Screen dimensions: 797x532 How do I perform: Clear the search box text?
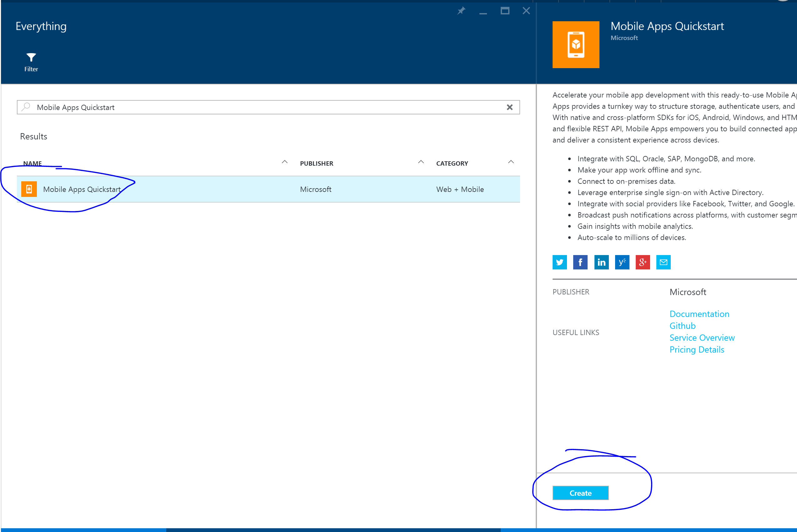point(510,107)
